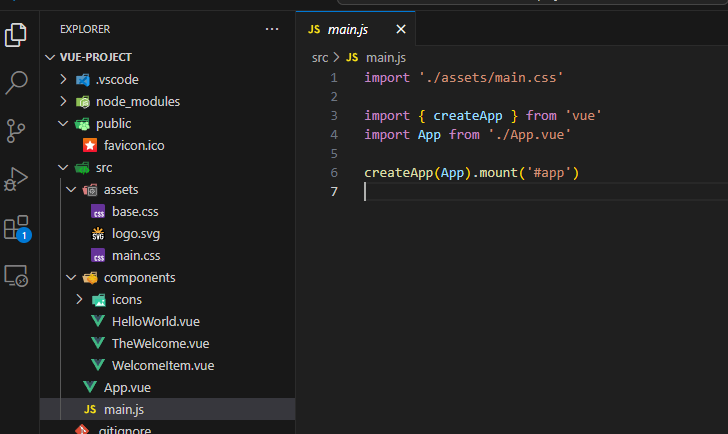Open HelloWorld.vue component file
The width and height of the screenshot is (728, 434).
tap(156, 321)
